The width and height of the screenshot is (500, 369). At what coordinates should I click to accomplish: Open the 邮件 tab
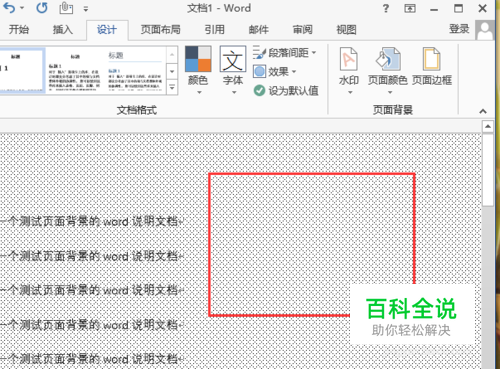tap(259, 30)
